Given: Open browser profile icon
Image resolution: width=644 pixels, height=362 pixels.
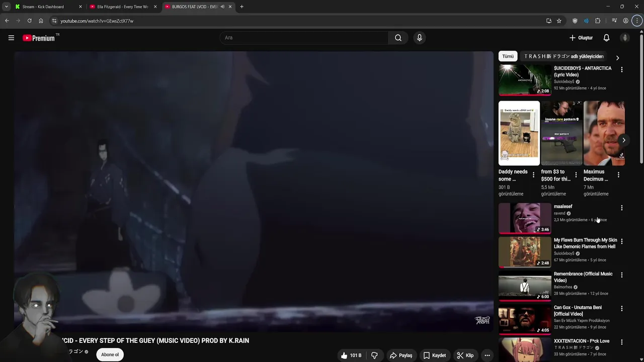Looking at the screenshot, I should click(x=626, y=21).
